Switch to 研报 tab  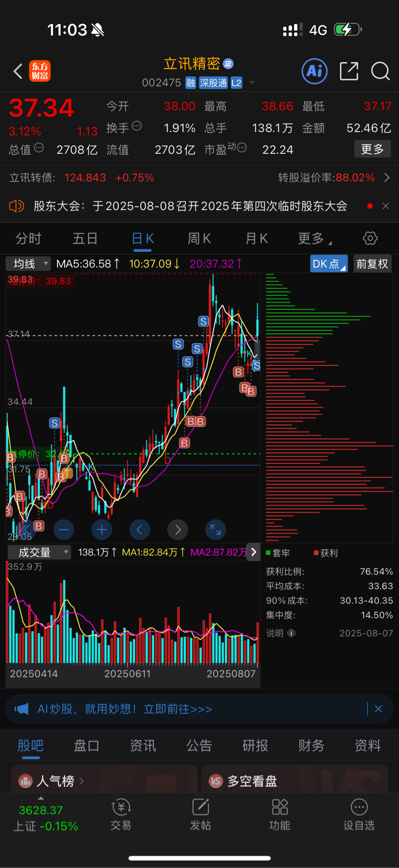255,746
